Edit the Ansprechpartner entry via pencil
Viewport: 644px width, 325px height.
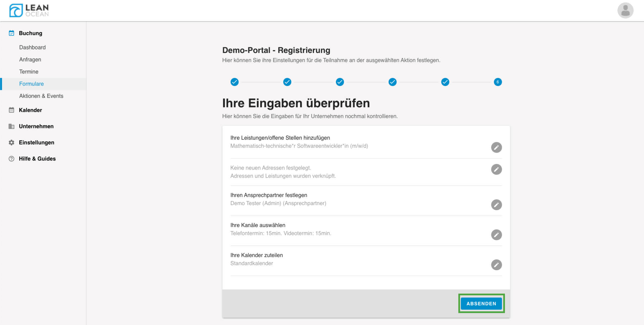pyautogui.click(x=496, y=205)
